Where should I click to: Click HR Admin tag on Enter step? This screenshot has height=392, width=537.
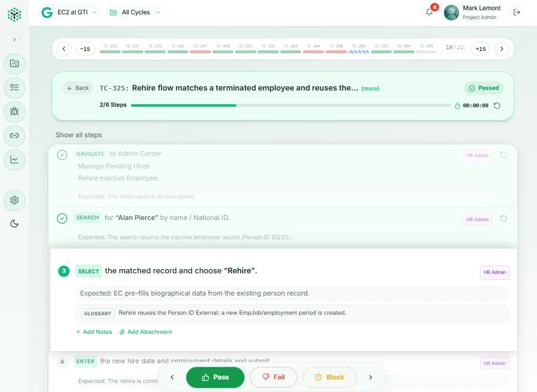tap(494, 363)
